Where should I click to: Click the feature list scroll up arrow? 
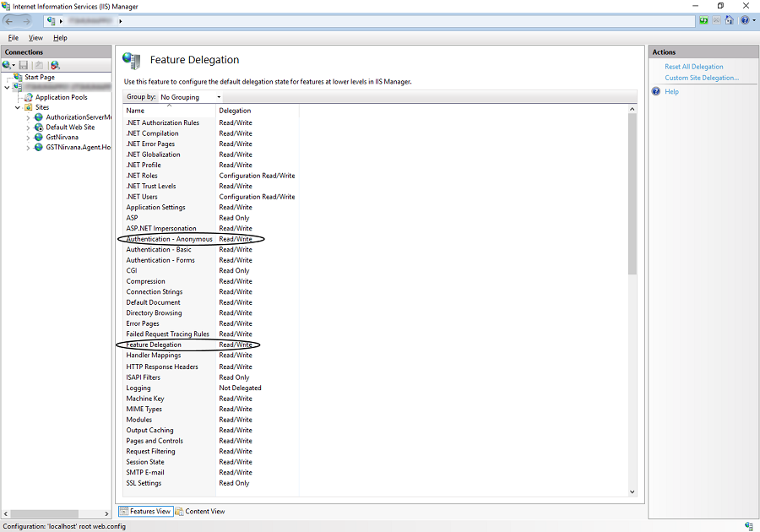(x=632, y=109)
